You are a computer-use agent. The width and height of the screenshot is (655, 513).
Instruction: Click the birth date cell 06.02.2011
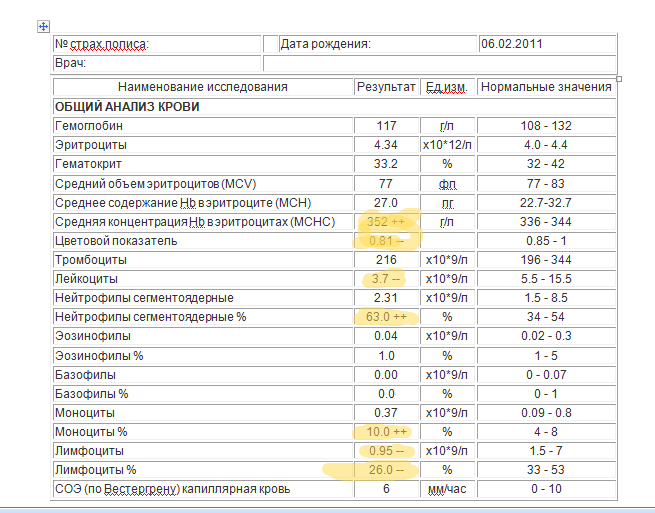510,44
